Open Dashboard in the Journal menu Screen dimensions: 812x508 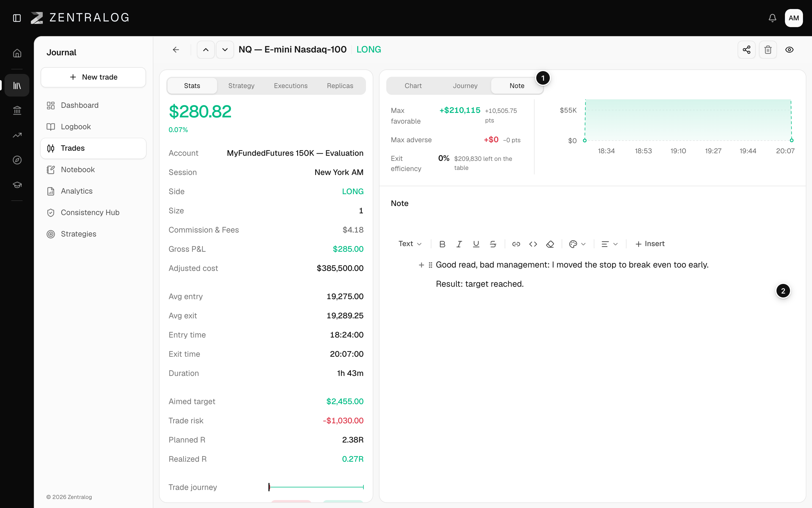93,106
